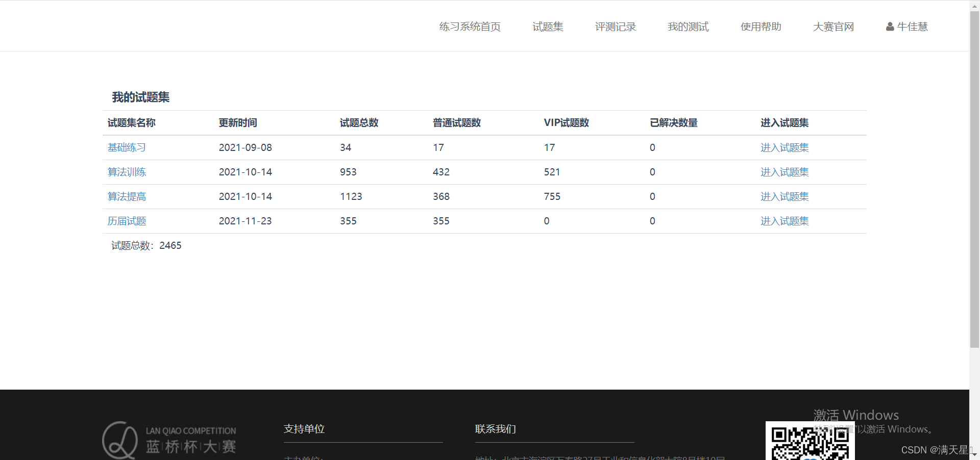Click the 试题总数：2465 summary text

point(146,245)
